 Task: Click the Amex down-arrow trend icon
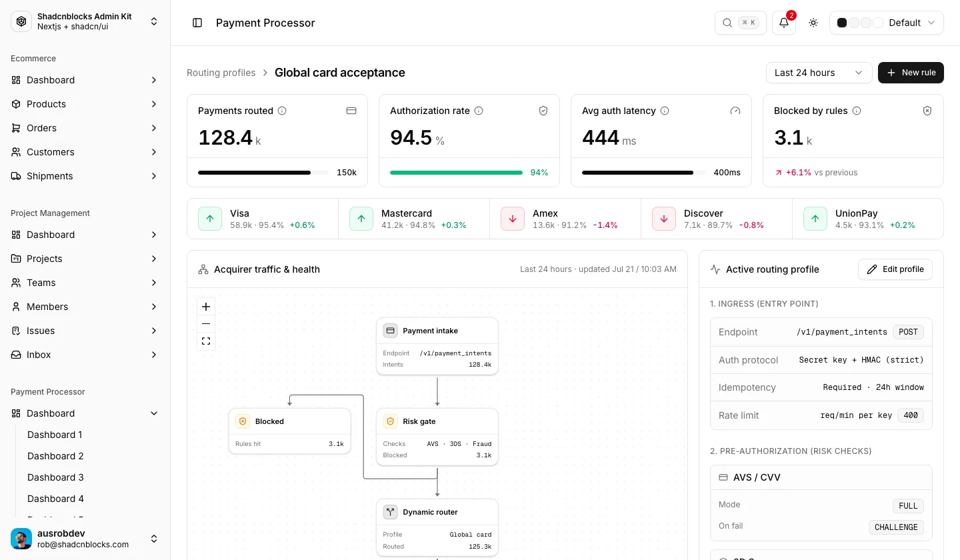pyautogui.click(x=513, y=219)
